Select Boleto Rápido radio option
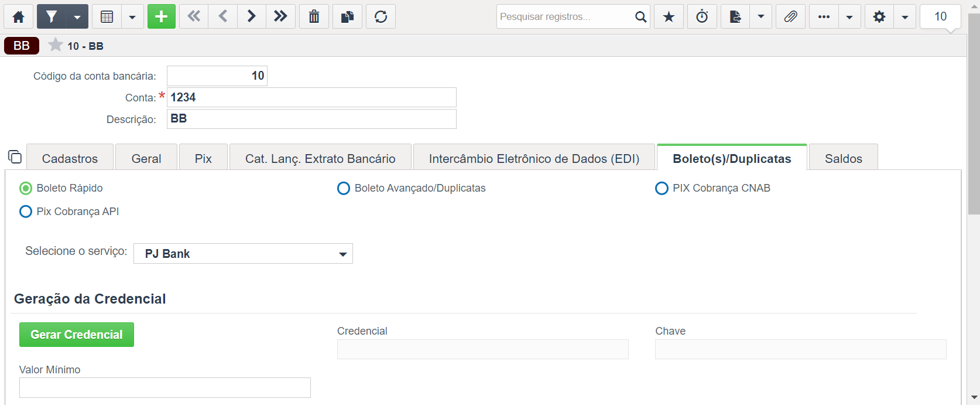This screenshot has height=412, width=980. pos(26,188)
